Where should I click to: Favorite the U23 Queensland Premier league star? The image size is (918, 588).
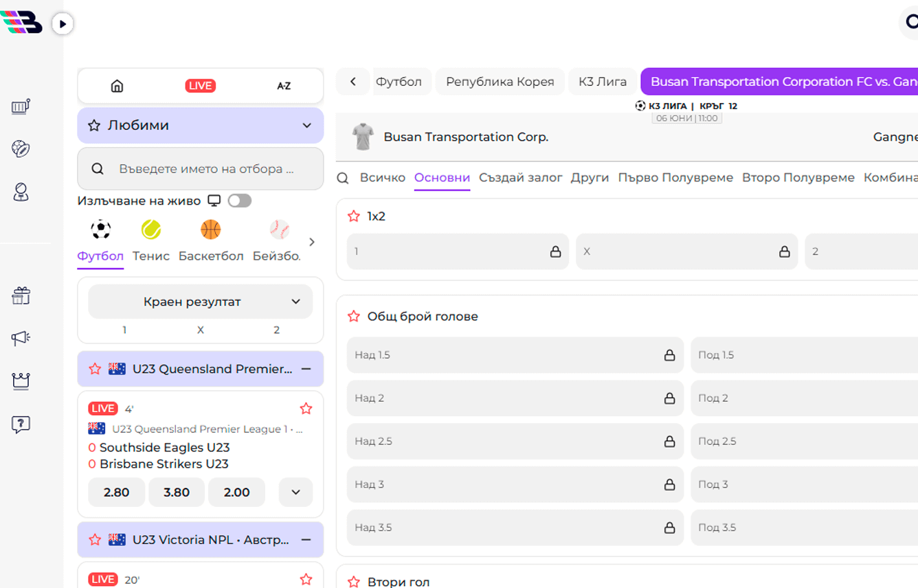click(x=96, y=369)
